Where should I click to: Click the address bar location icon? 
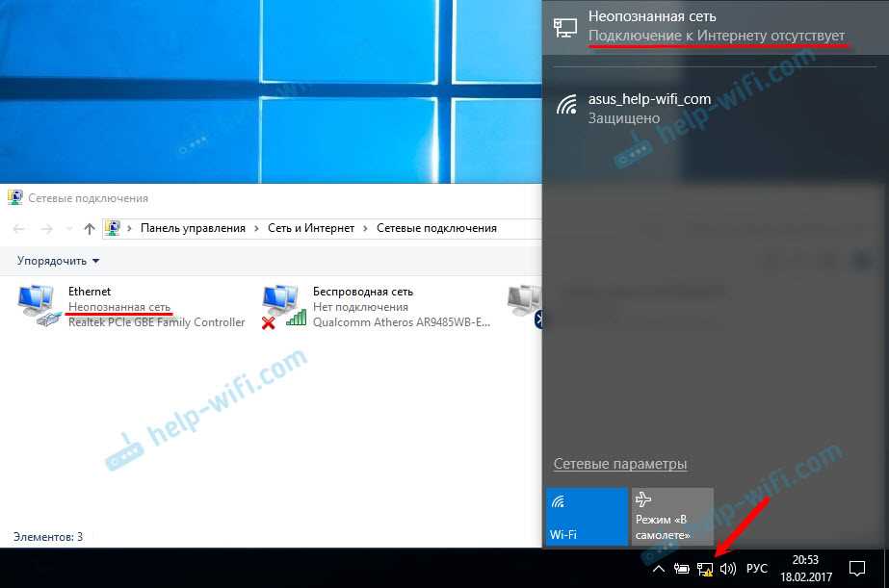(113, 228)
